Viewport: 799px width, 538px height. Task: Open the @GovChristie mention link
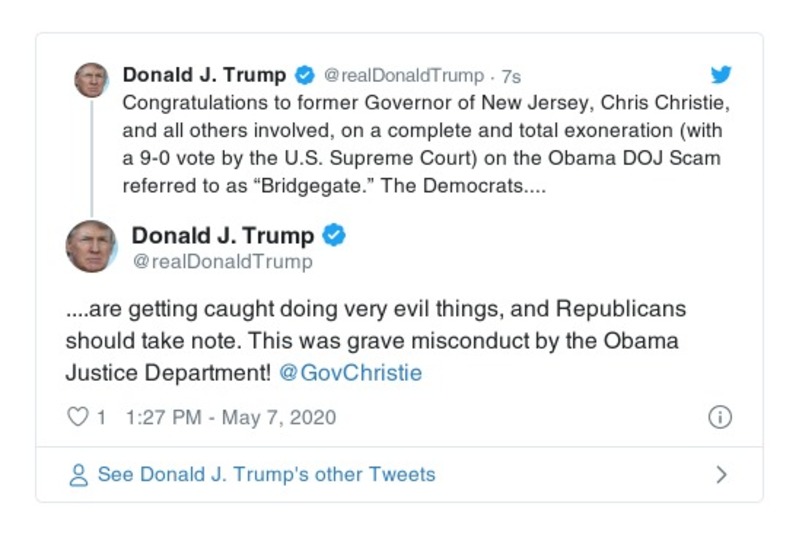click(x=350, y=373)
